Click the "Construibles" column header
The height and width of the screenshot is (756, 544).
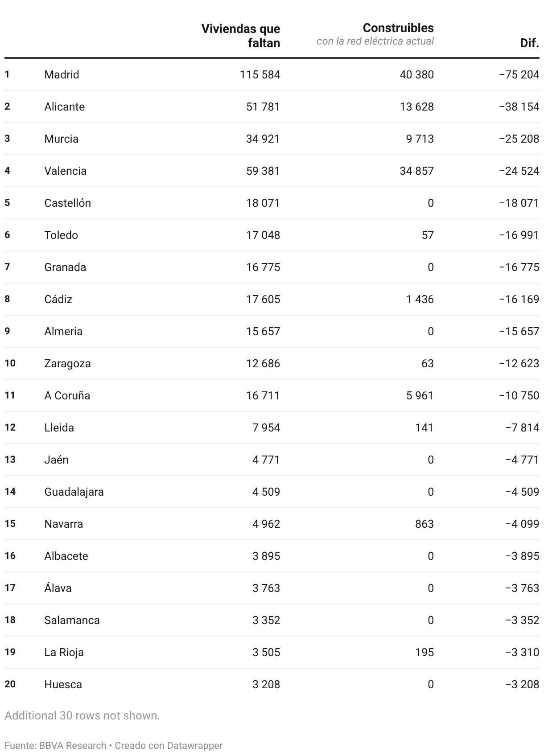click(x=398, y=28)
